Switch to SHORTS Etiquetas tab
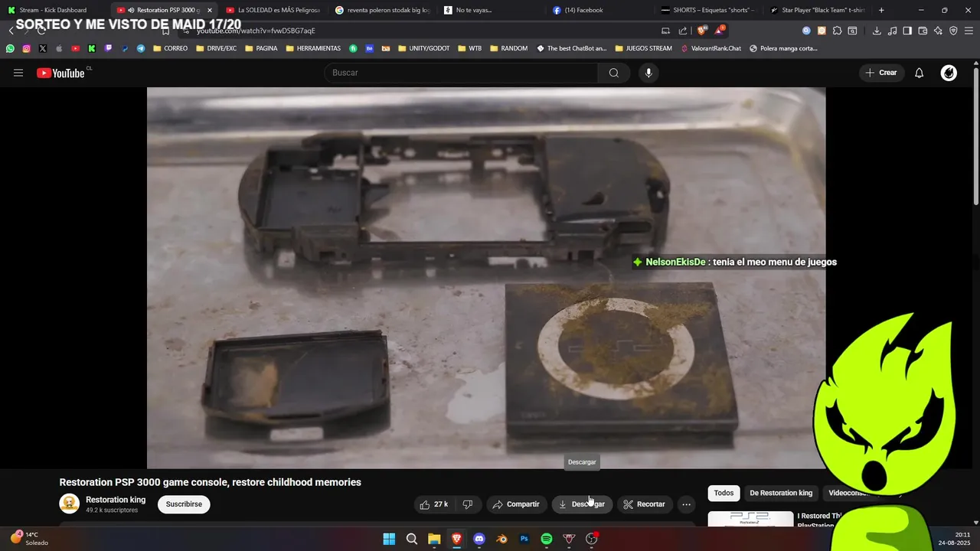 708,10
